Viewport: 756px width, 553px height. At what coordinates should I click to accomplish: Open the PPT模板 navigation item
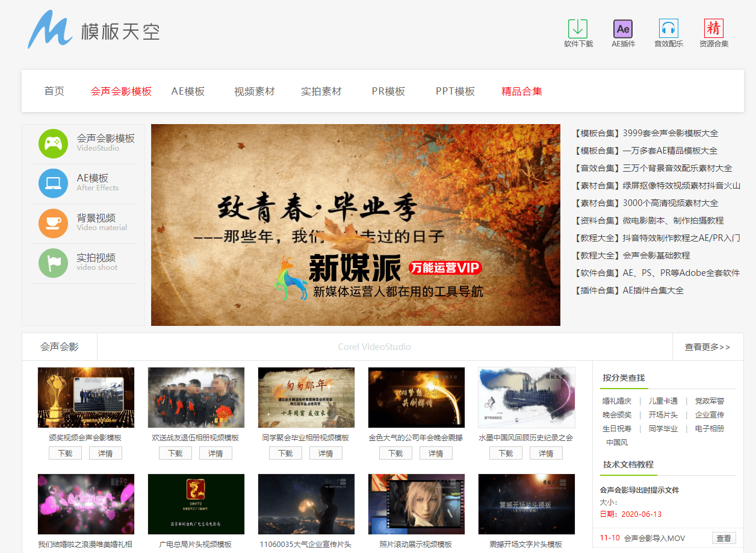pos(455,92)
